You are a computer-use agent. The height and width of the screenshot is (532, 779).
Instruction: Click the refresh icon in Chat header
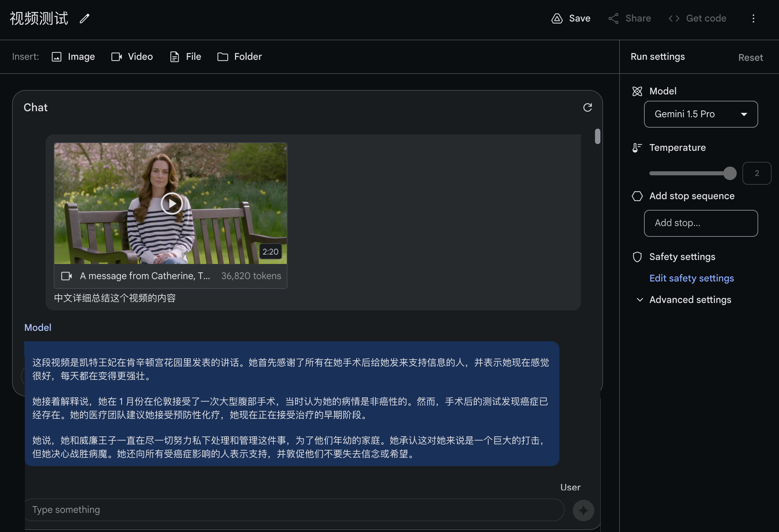587,107
